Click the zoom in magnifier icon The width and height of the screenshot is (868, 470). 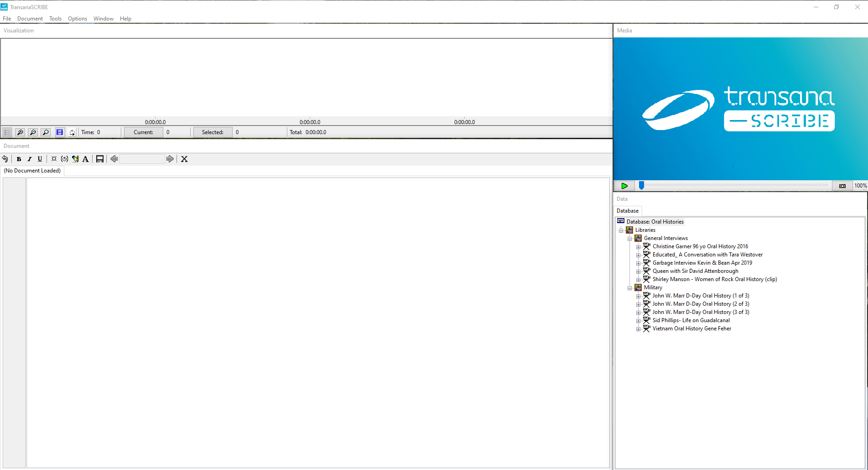[20, 132]
